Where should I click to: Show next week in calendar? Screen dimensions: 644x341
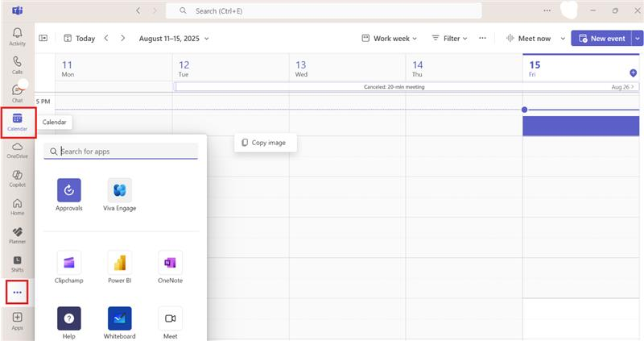pyautogui.click(x=123, y=38)
